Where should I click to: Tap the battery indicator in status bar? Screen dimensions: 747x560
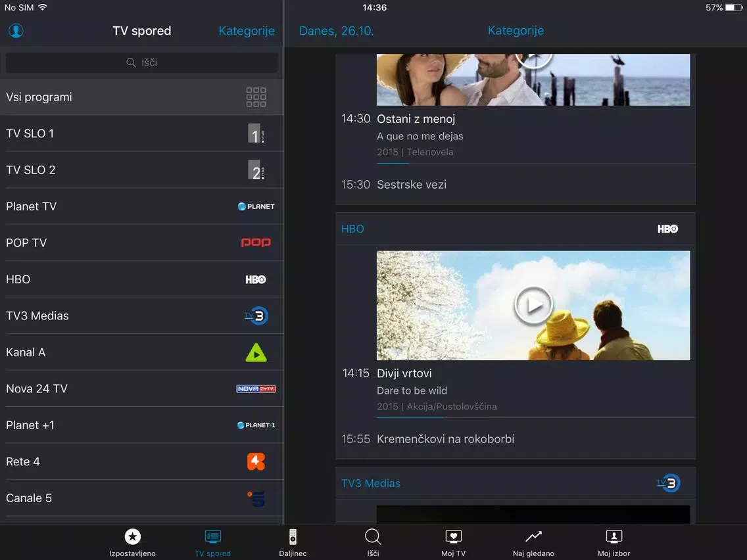(734, 8)
